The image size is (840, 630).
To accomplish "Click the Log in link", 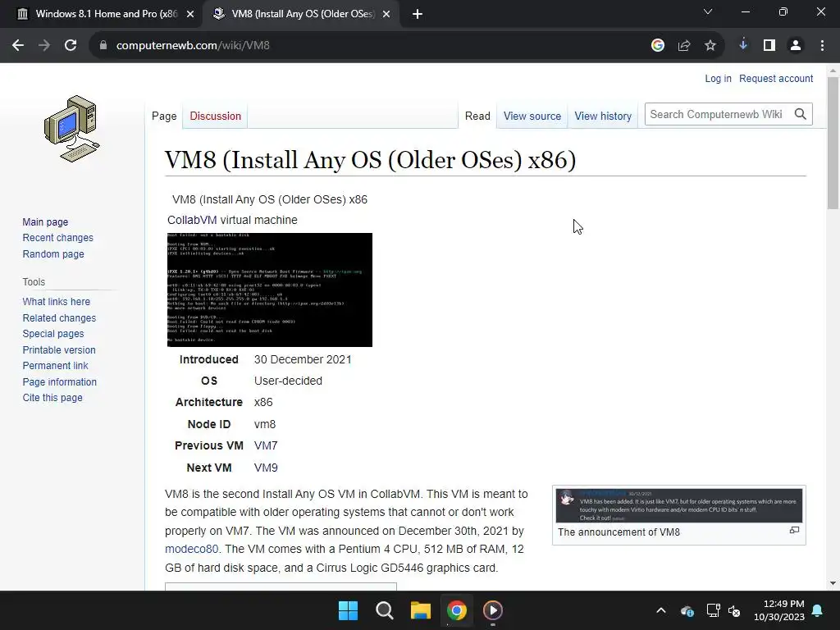I will click(x=718, y=79).
